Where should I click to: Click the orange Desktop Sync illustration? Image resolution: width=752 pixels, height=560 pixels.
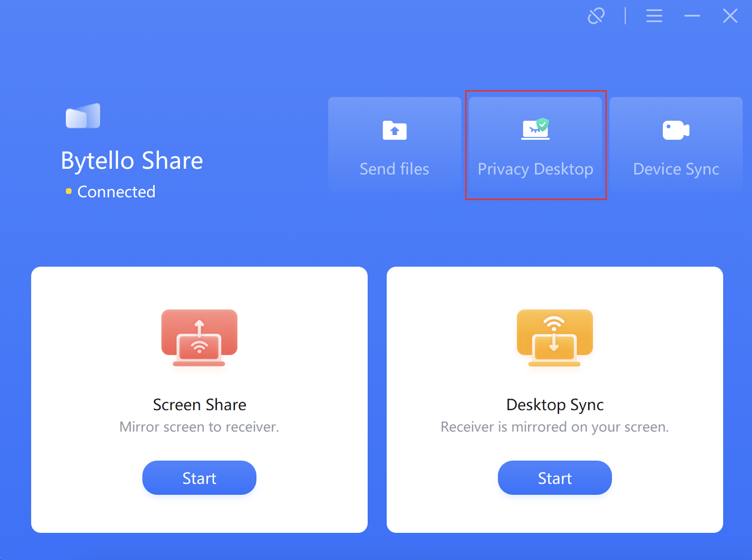click(x=555, y=338)
